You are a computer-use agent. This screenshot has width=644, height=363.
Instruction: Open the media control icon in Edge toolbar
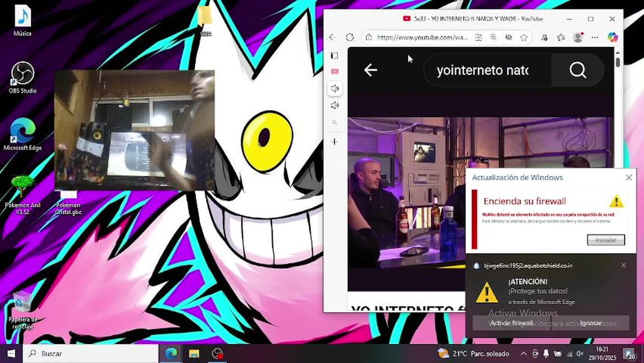pyautogui.click(x=544, y=37)
